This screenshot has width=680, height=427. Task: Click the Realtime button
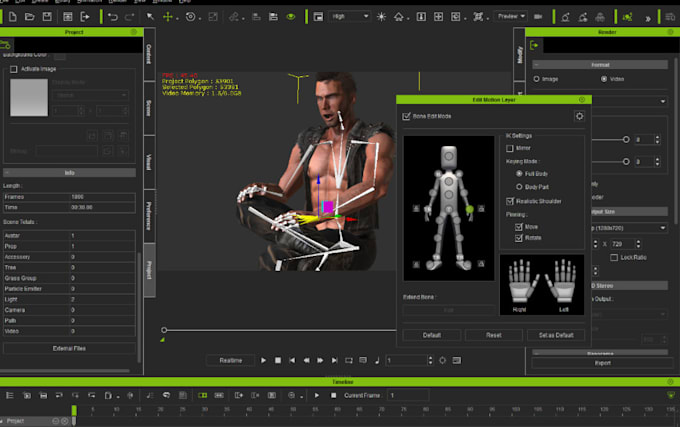[230, 360]
